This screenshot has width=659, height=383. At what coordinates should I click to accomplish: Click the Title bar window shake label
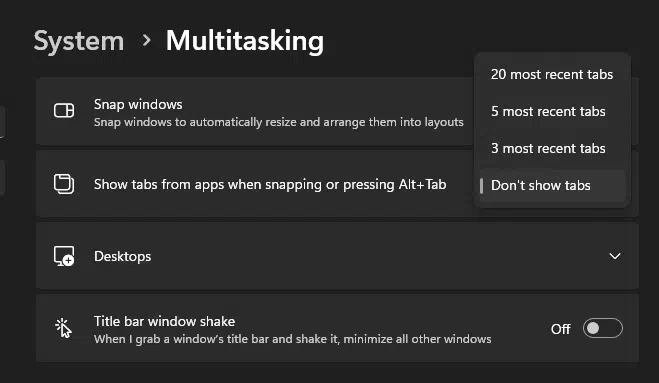[x=164, y=321]
